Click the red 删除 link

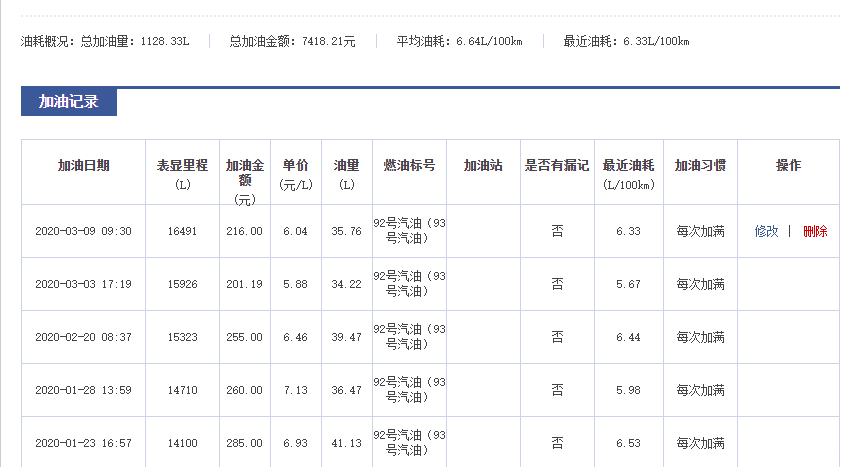pyautogui.click(x=815, y=231)
